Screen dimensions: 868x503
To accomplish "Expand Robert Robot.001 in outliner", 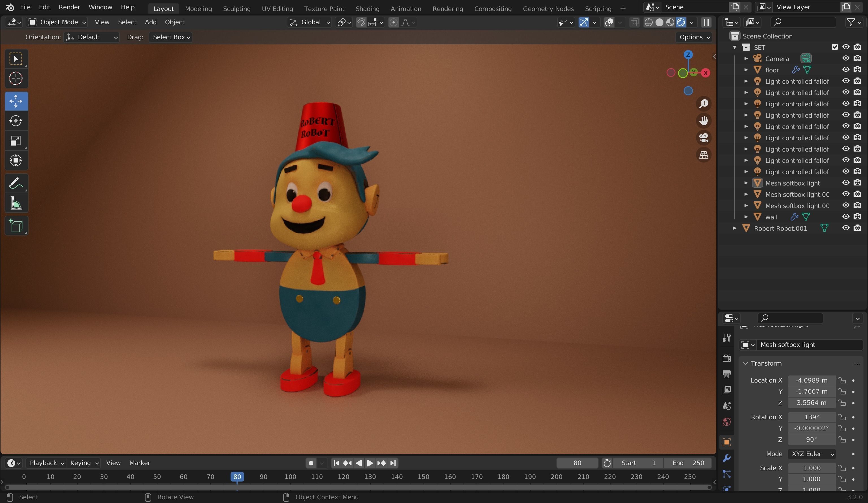I will click(x=734, y=228).
